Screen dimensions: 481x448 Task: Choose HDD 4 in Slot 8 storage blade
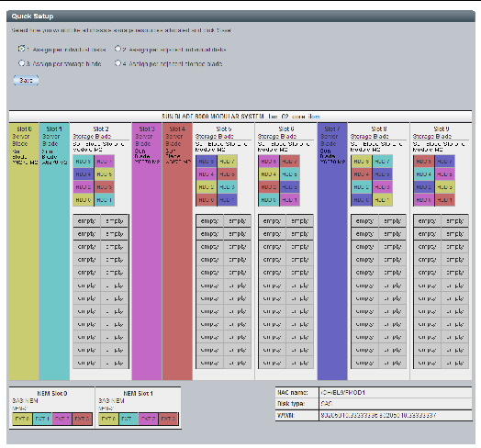point(362,174)
